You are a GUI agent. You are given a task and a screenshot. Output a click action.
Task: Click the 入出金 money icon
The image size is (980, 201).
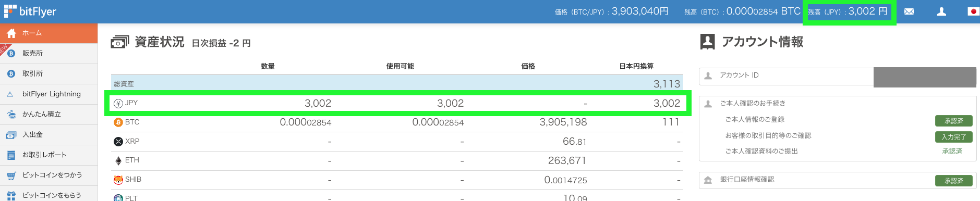pos(11,135)
